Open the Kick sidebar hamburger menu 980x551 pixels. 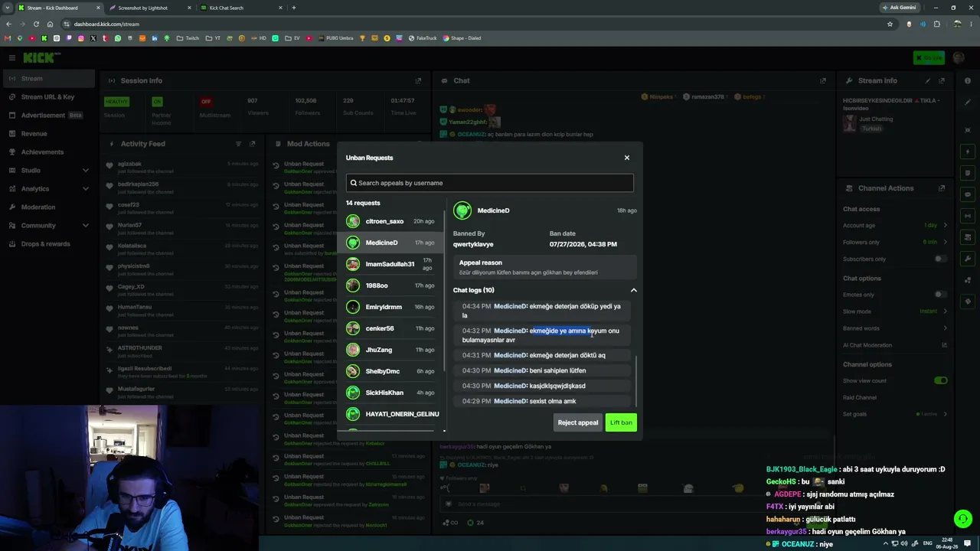tap(12, 57)
